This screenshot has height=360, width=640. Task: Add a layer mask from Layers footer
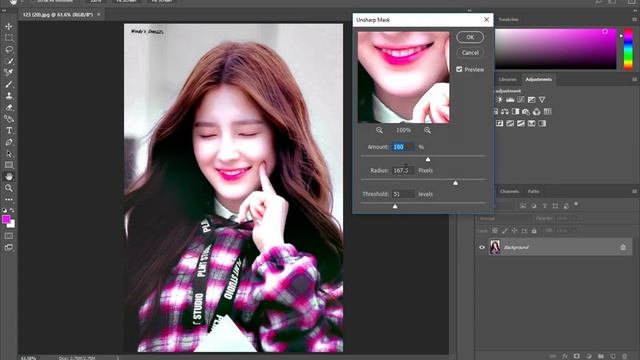pyautogui.click(x=576, y=356)
